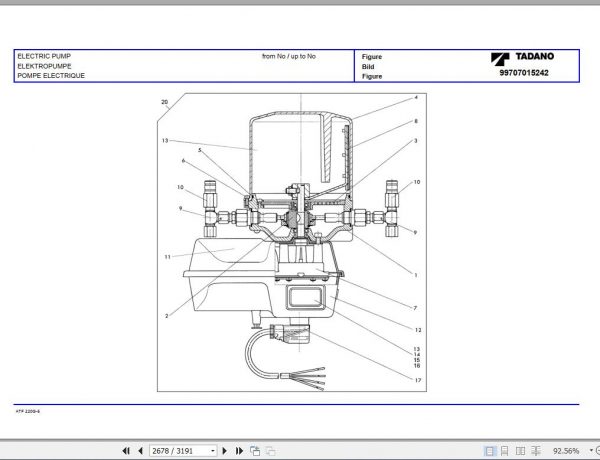Go to the previous page
Image resolution: width=600 pixels, height=460 pixels.
pyautogui.click(x=140, y=451)
